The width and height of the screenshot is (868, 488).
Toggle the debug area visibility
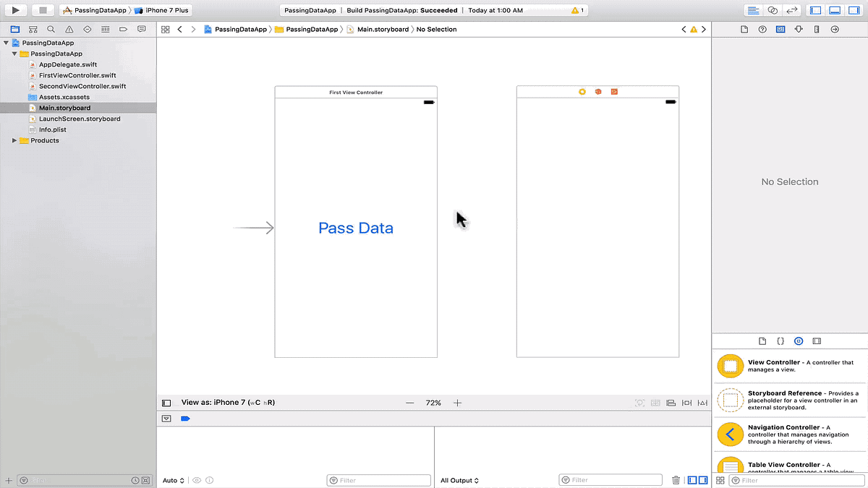(835, 9)
